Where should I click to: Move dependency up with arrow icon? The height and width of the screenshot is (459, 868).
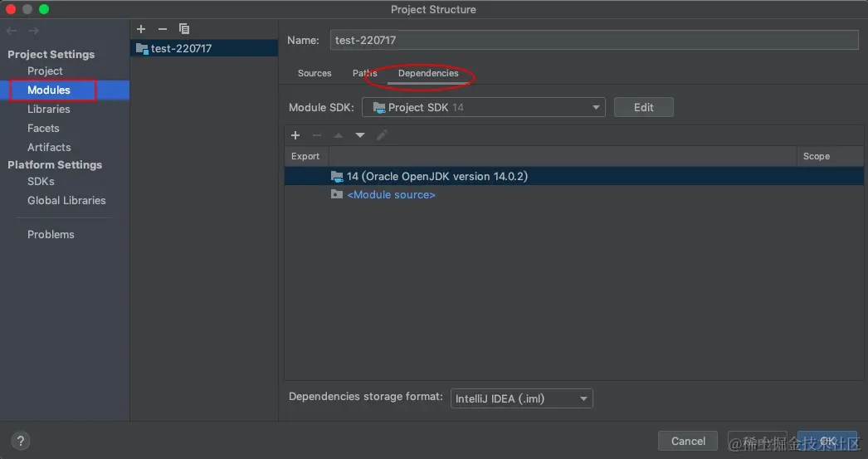tap(339, 135)
